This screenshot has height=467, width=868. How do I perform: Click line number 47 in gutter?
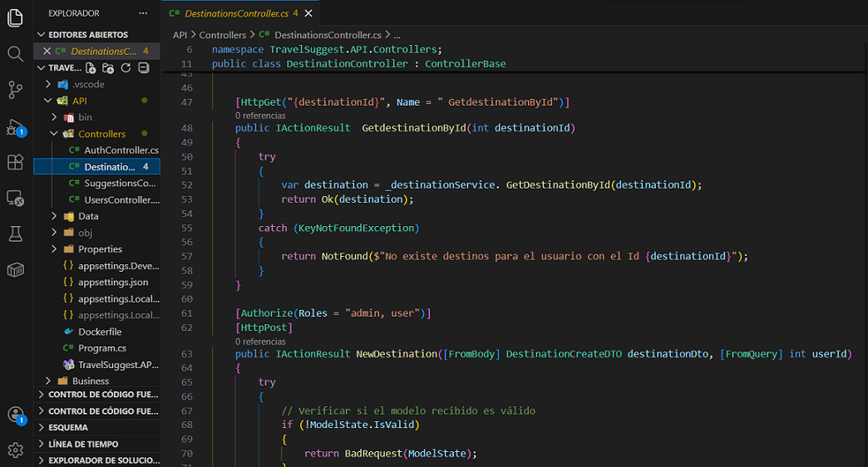click(186, 102)
